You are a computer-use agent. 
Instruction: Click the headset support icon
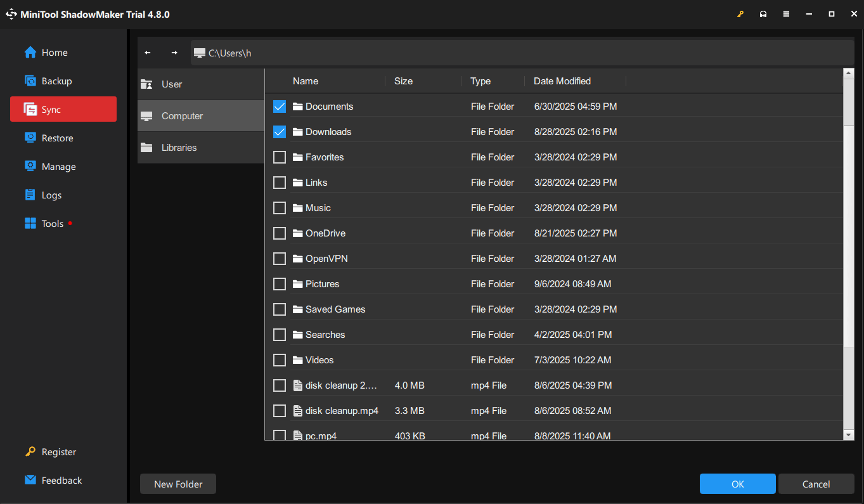(x=763, y=14)
